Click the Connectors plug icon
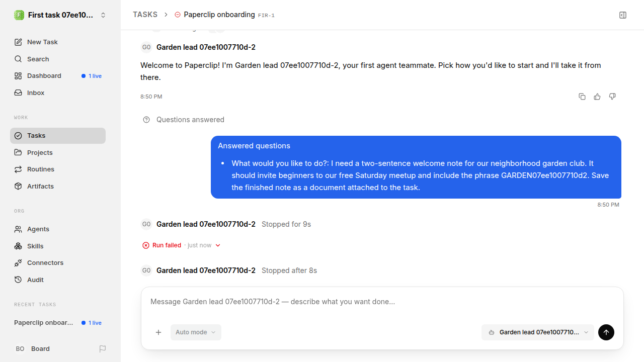The image size is (644, 362). pyautogui.click(x=18, y=263)
